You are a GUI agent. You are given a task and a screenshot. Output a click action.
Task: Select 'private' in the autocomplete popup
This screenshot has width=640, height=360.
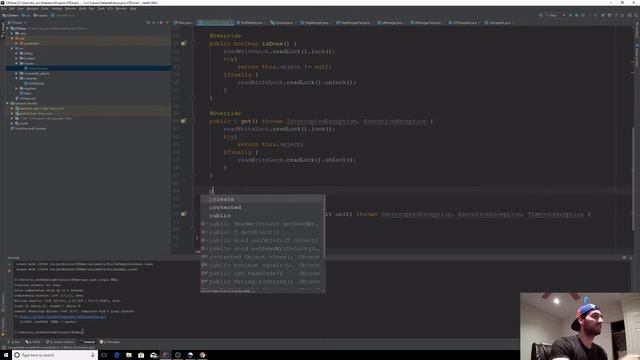pyautogui.click(x=262, y=199)
